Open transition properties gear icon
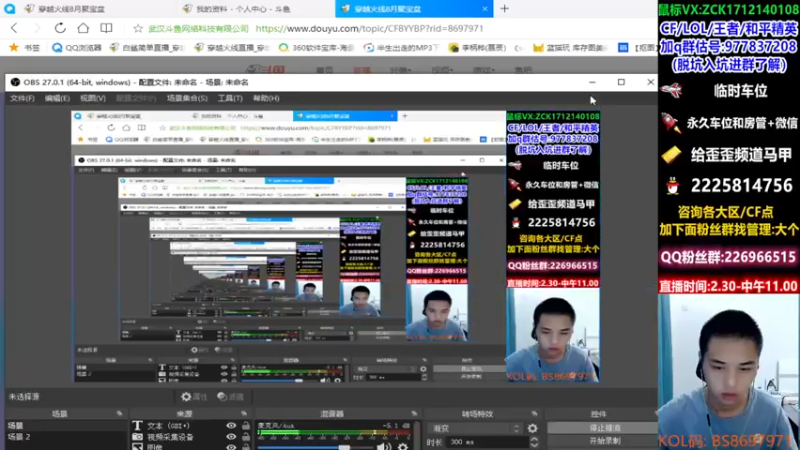800x450 pixels. 533,428
